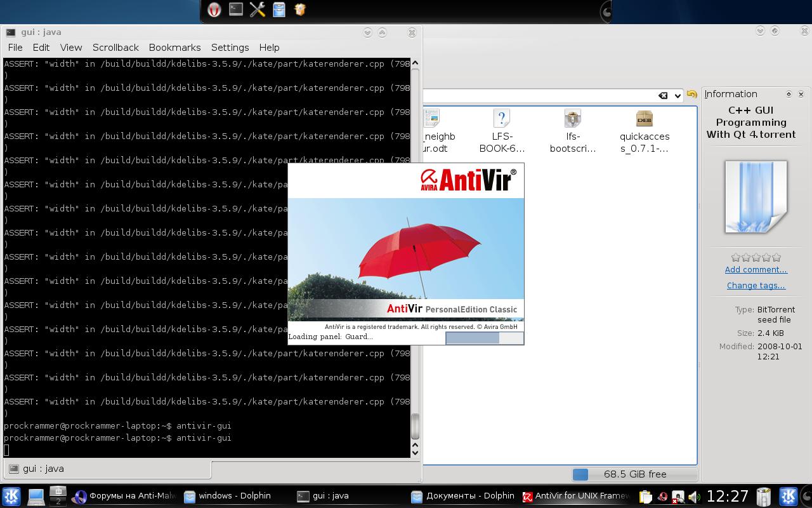Open the File menu in Konsole

point(15,48)
